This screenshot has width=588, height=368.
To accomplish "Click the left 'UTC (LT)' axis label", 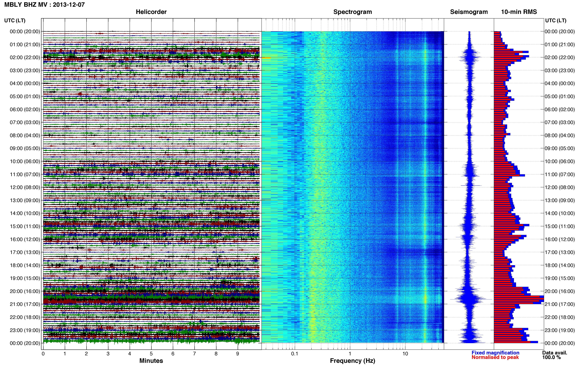I will click(15, 20).
